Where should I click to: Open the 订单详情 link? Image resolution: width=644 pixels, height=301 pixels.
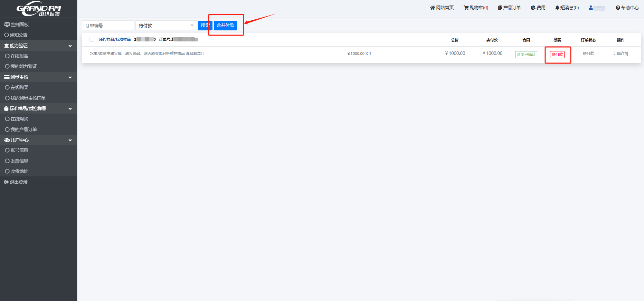tap(621, 54)
